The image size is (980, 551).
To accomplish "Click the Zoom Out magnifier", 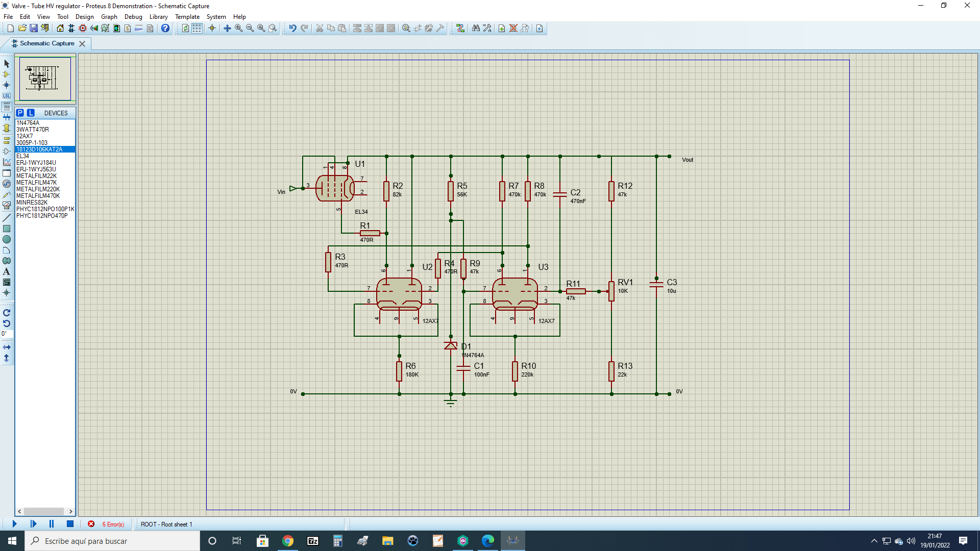I will pyautogui.click(x=250, y=28).
